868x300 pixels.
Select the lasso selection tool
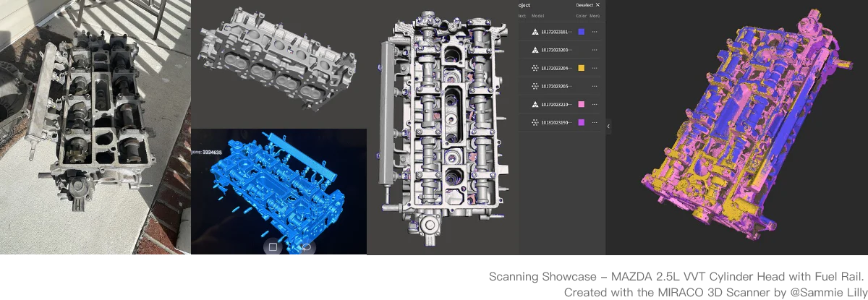pos(307,247)
